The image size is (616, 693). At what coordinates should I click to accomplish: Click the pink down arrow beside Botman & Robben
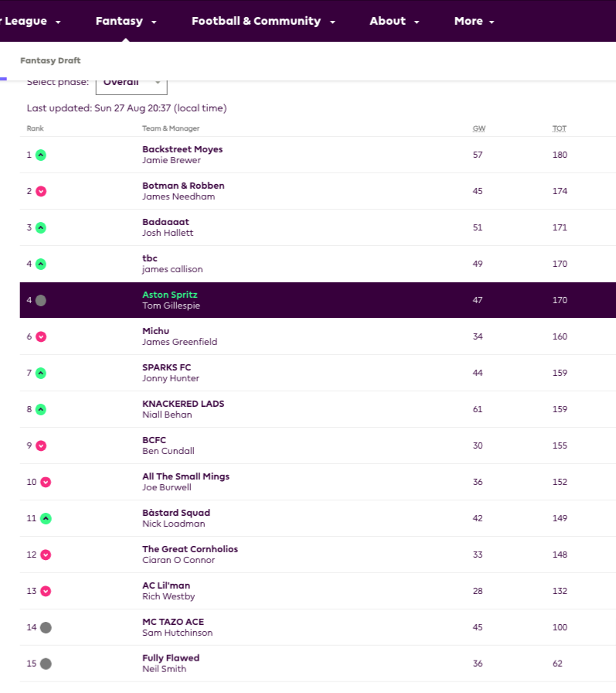(x=41, y=191)
